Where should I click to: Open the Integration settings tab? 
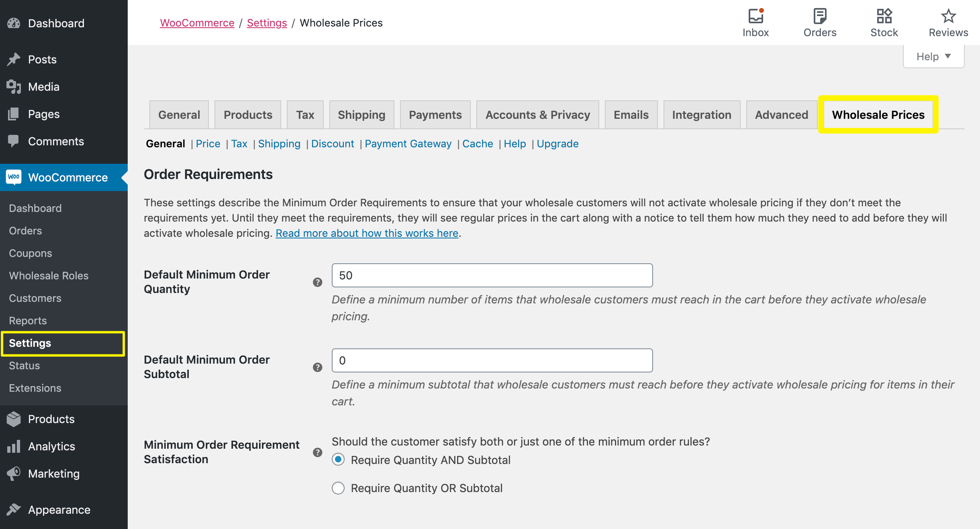pos(702,115)
